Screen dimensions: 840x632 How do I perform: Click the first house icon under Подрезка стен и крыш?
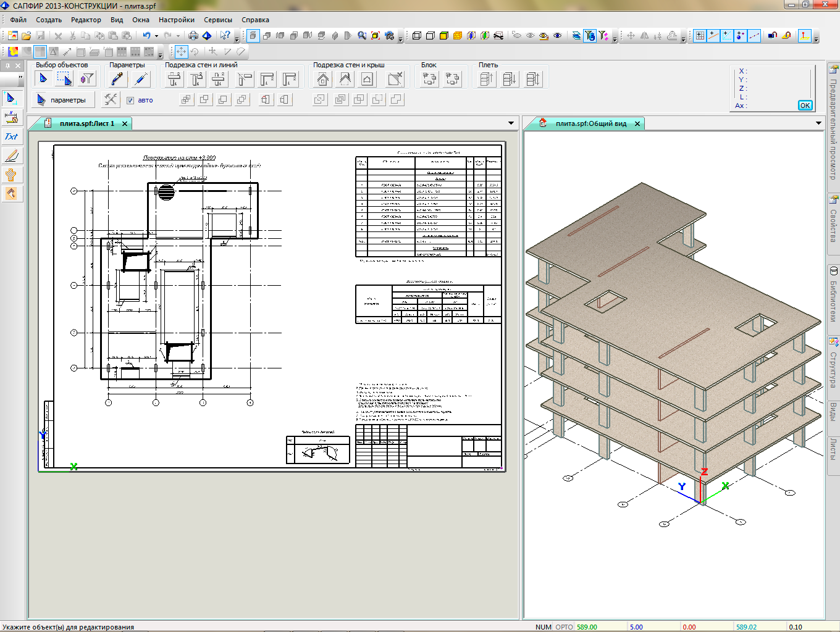[322, 79]
